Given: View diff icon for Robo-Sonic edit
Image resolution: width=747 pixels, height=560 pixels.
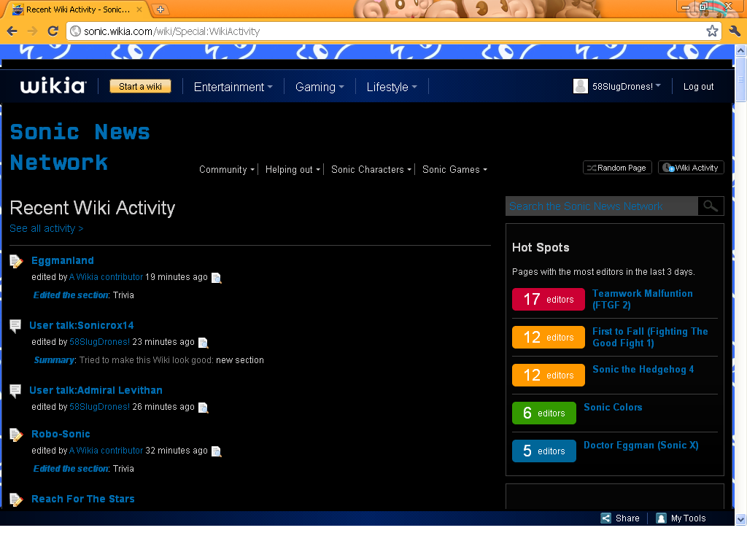Looking at the screenshot, I should tap(217, 451).
